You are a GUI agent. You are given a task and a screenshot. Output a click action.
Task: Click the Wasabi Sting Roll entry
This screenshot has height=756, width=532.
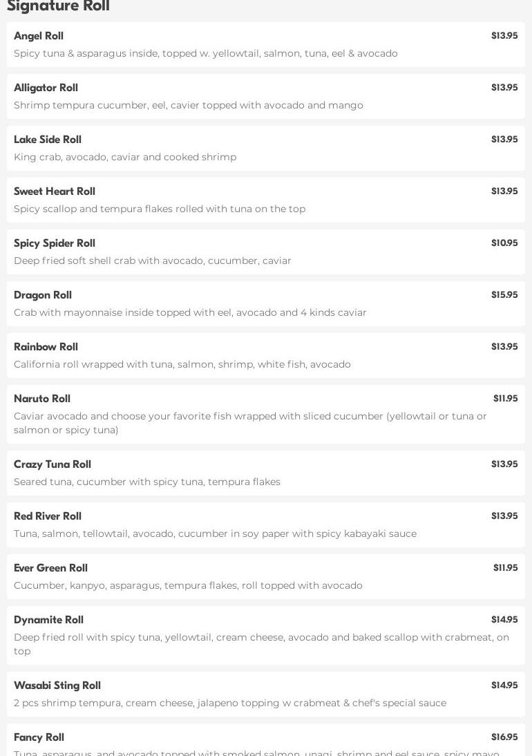click(x=265, y=694)
